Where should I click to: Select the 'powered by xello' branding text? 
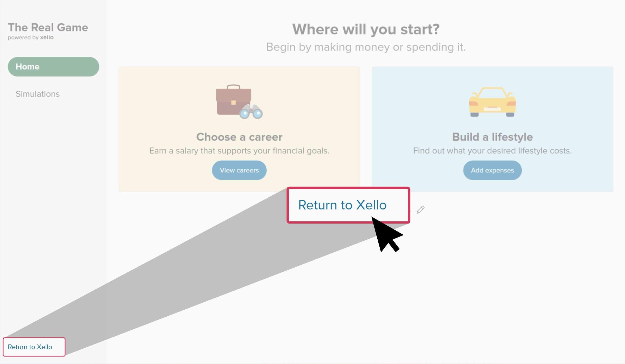[x=31, y=37]
